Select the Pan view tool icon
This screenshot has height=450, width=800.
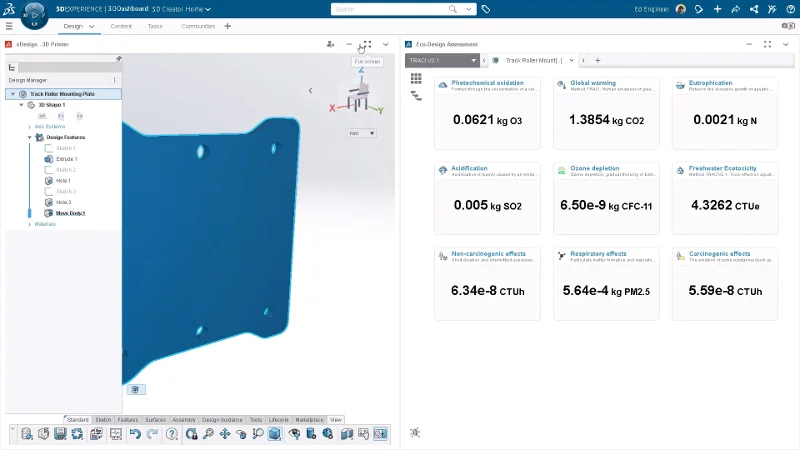[x=224, y=434]
